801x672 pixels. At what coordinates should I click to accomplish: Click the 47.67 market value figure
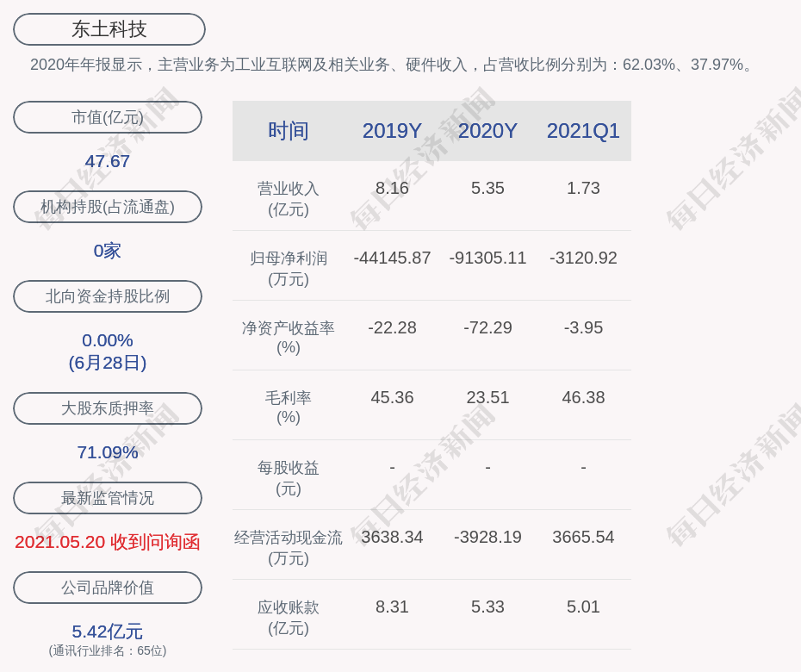108,161
